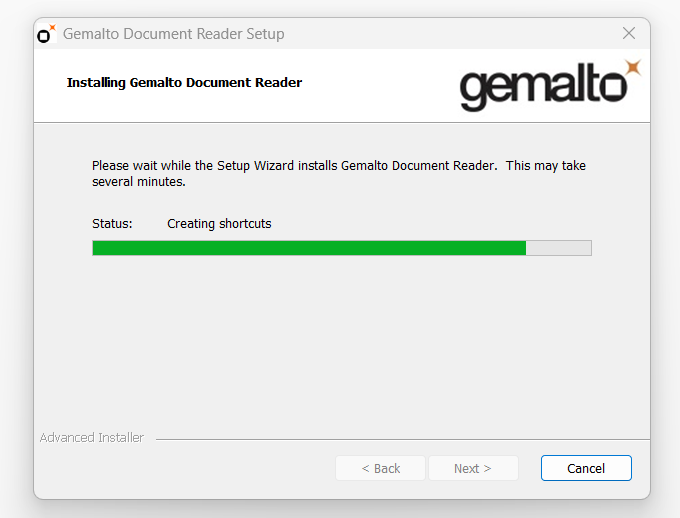Select the 'Installing Gemalto Document Reader' heading

[x=184, y=82]
